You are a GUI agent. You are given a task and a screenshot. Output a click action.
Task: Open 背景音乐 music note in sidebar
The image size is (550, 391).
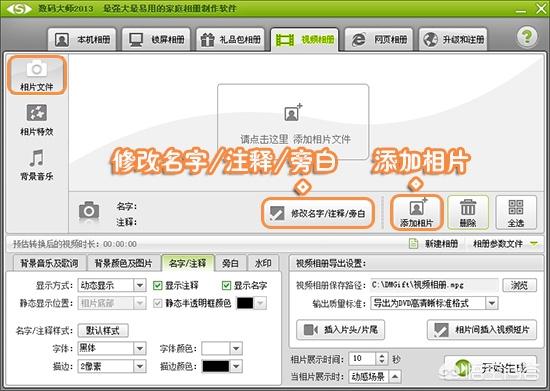(36, 165)
